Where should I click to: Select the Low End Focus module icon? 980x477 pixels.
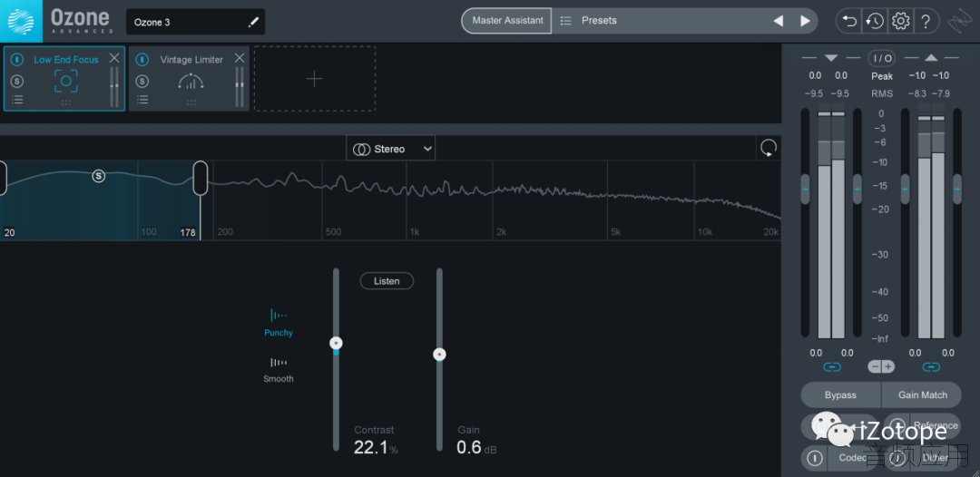pos(65,82)
